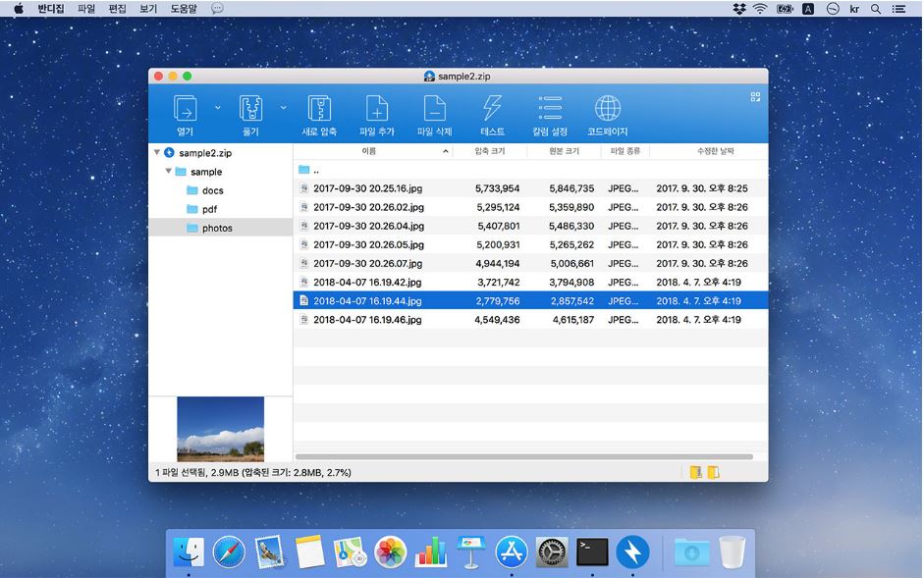Click the Dropbox menu bar icon
This screenshot has width=924, height=578.
[x=739, y=9]
